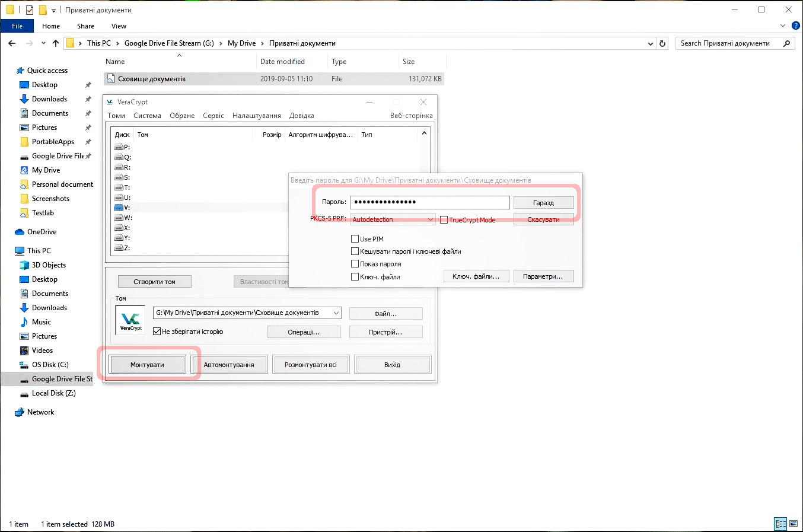The height and width of the screenshot is (532, 803).
Task: Click the address bar refresh icon
Action: pos(663,43)
